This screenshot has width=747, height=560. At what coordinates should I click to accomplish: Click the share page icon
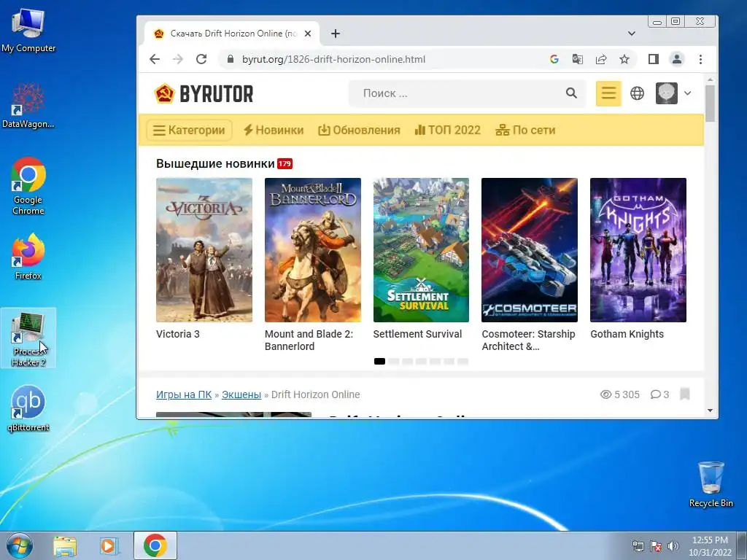point(601,59)
